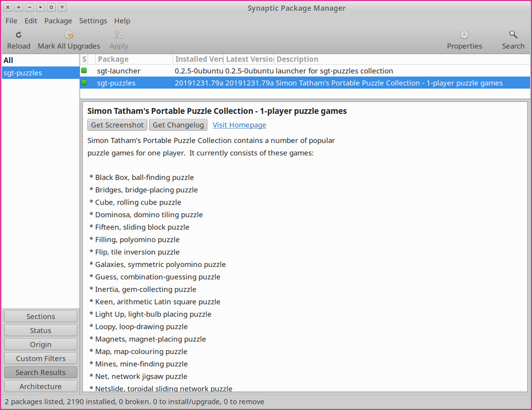
Task: Click the '* Bridges, bridge-placing puzzle' line
Action: 143,190
